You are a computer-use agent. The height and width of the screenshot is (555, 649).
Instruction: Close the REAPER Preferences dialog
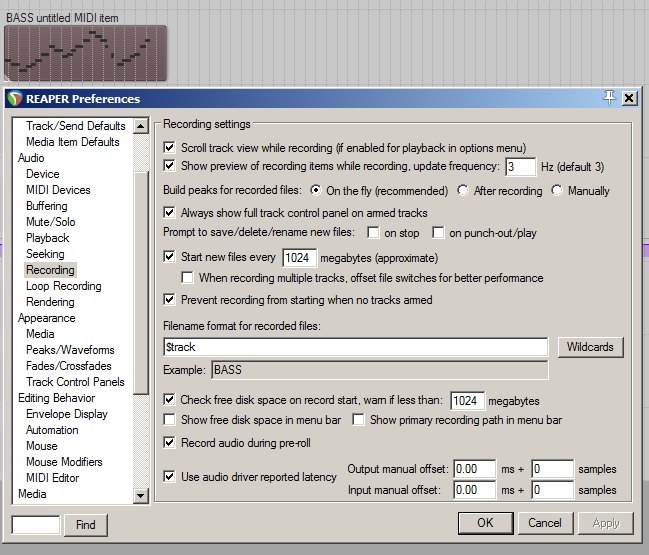(x=629, y=98)
